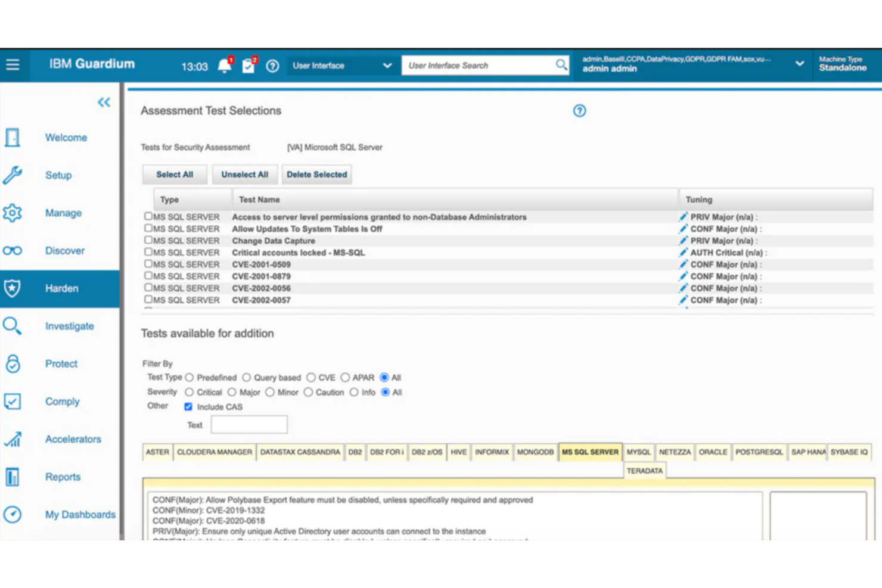This screenshot has width=882, height=588.
Task: Select APAR test type radio button
Action: (345, 378)
